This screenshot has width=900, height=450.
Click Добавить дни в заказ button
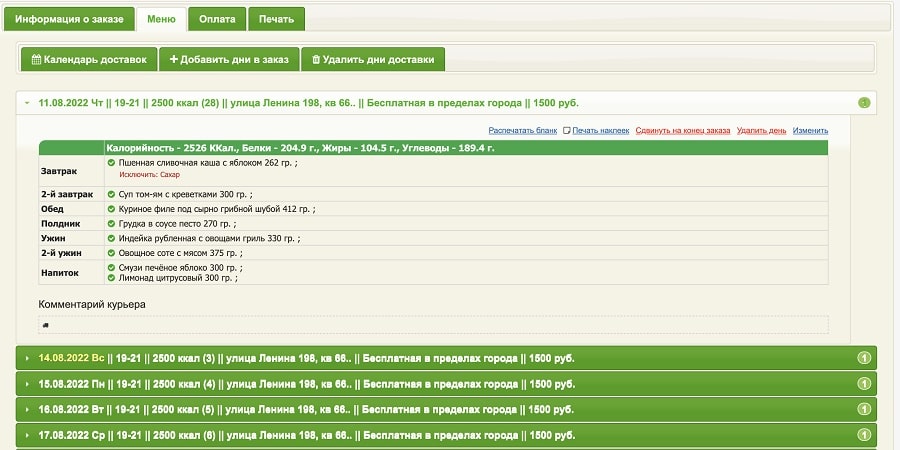[x=229, y=60]
